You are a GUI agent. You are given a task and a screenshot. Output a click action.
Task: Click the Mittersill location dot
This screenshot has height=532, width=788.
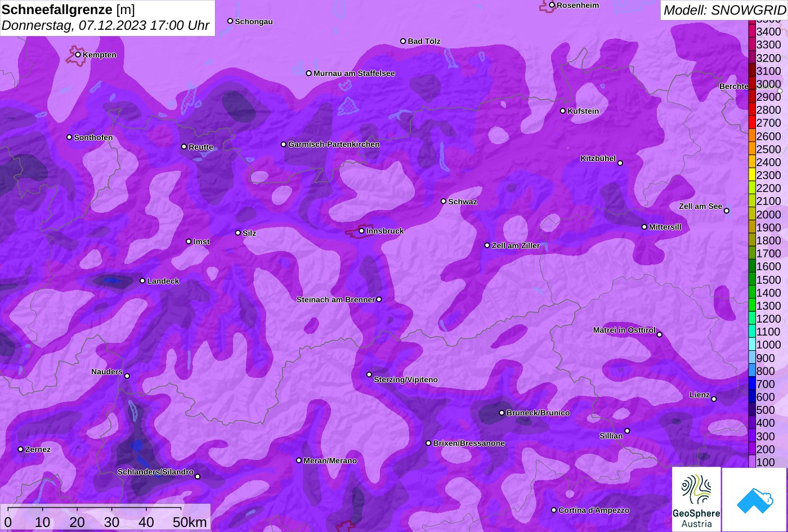(x=644, y=227)
